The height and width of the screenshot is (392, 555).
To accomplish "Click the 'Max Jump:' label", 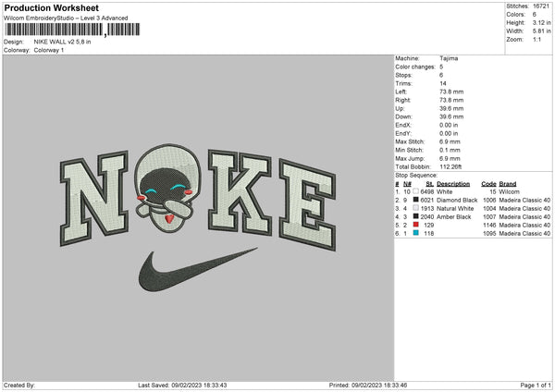I will coord(410,158).
